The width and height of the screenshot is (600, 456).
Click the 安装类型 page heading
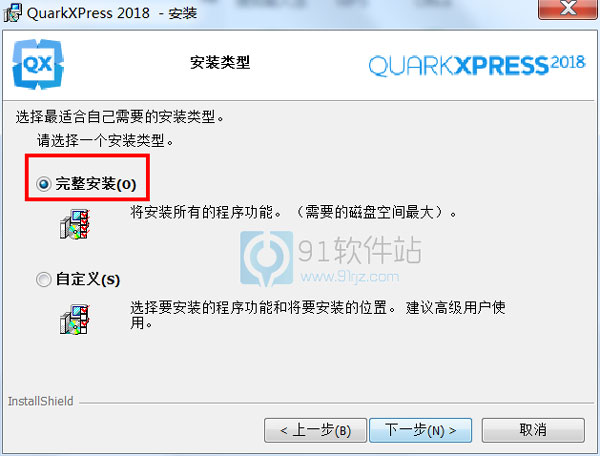[220, 62]
